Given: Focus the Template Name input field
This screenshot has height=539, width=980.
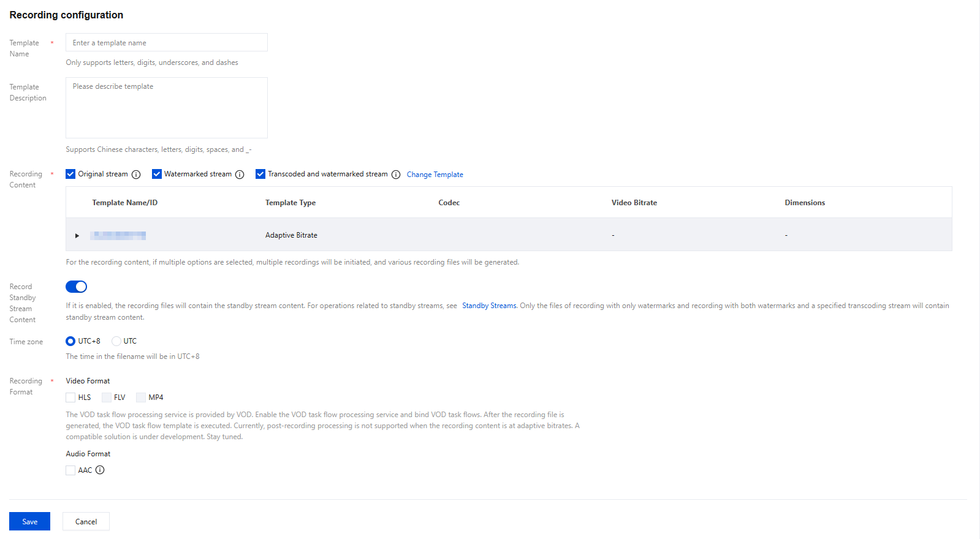Looking at the screenshot, I should pos(166,43).
